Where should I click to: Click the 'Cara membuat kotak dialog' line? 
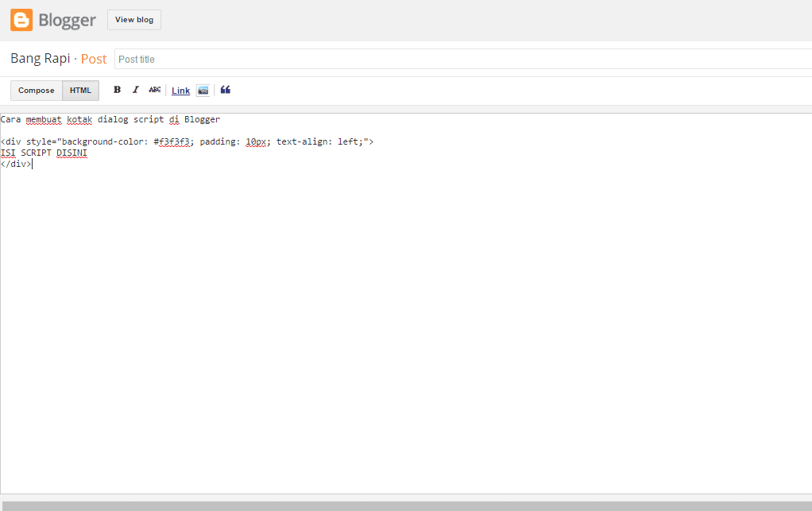coord(110,119)
